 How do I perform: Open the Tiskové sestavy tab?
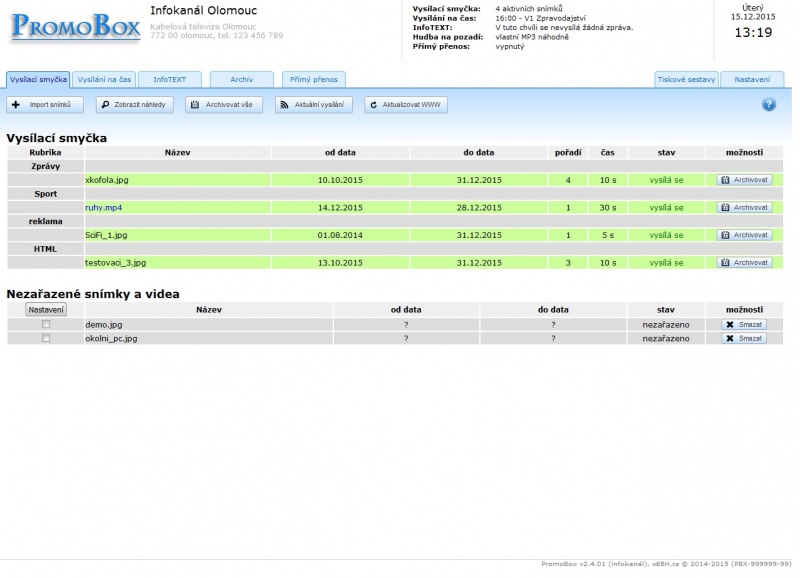pyautogui.click(x=686, y=80)
